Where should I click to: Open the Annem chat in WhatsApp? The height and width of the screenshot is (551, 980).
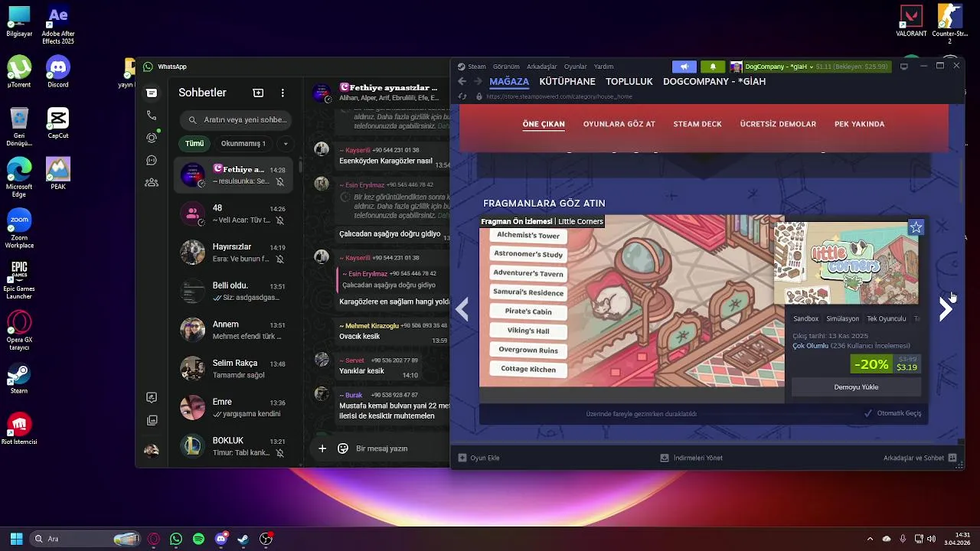tap(235, 330)
